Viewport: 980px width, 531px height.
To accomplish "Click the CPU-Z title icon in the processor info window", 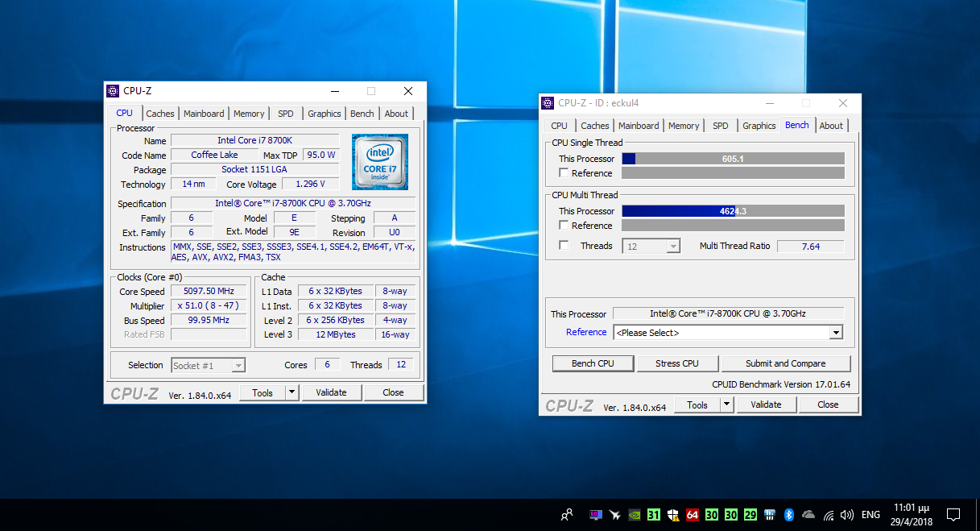I will [114, 91].
